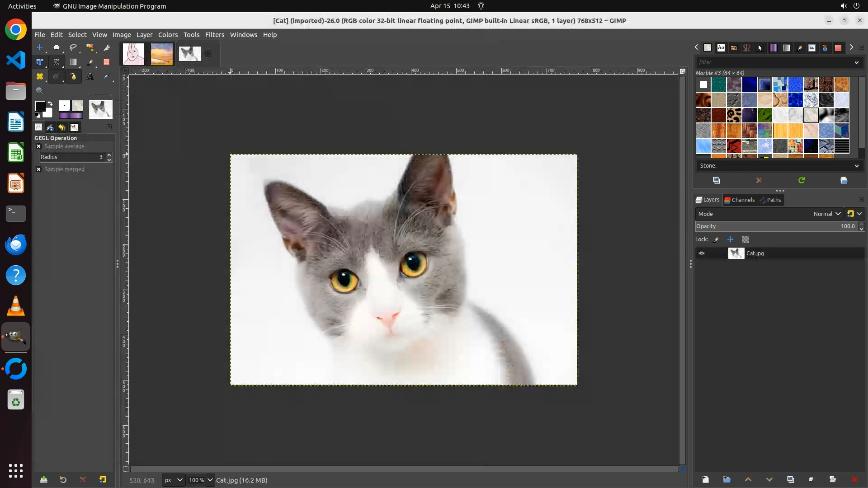
Task: Open the zoom level dropdown at 100%
Action: [210, 480]
